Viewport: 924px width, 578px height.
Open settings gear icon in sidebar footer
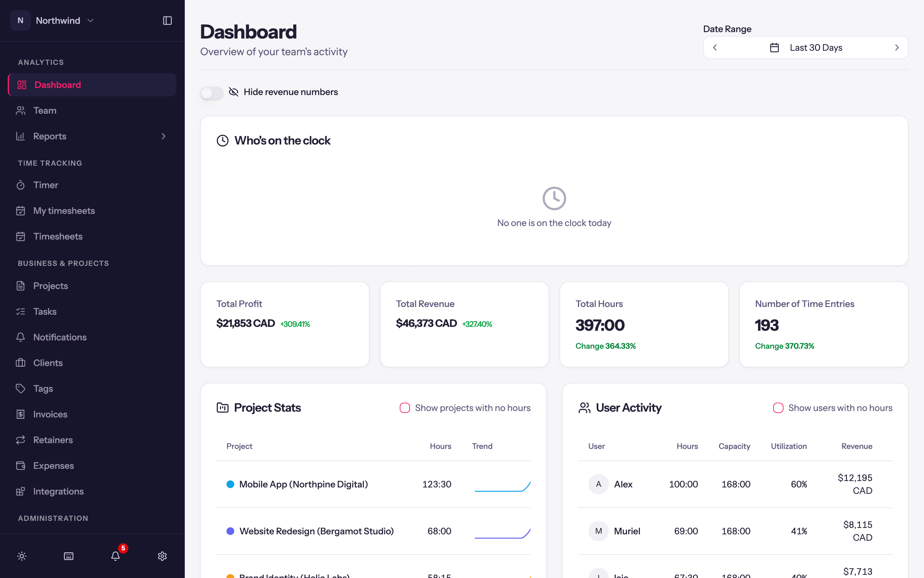coord(162,556)
